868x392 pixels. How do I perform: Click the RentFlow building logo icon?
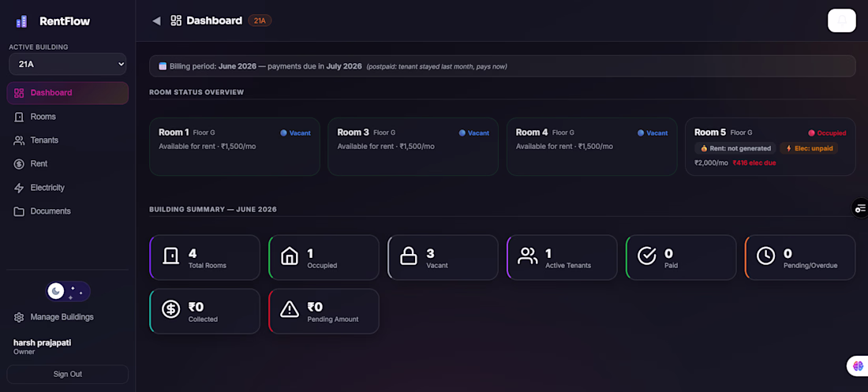click(21, 21)
